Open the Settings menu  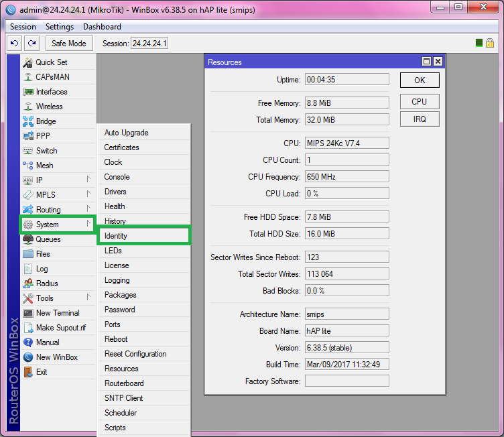[60, 27]
